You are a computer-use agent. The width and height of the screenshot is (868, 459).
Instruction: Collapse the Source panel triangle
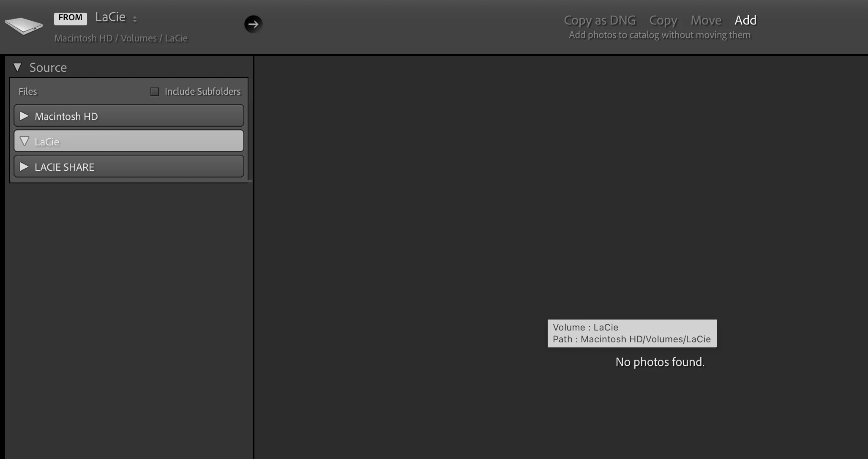[x=17, y=67]
